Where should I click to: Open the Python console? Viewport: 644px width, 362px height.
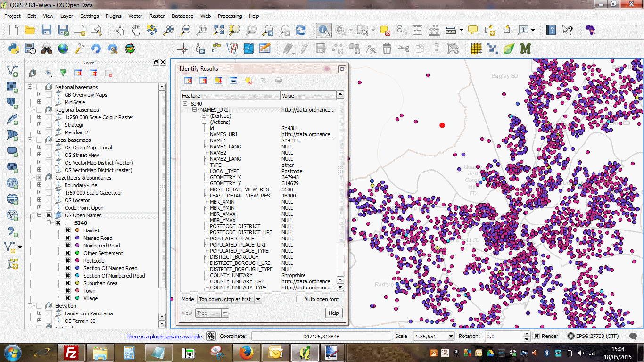pyautogui.click(x=14, y=48)
